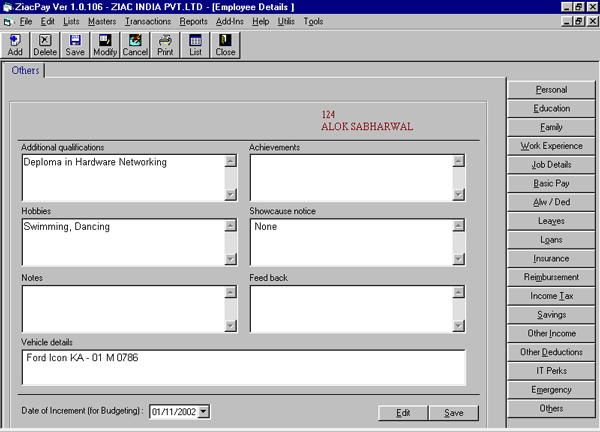Open the IT Perks section
600x432 pixels.
point(551,371)
